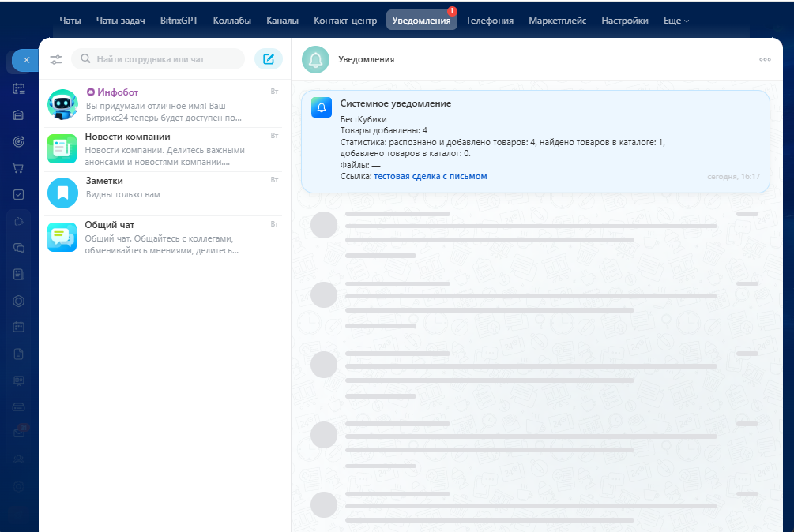Open the news feed icon in left sidebar
The height and width of the screenshot is (532, 794).
click(18, 274)
